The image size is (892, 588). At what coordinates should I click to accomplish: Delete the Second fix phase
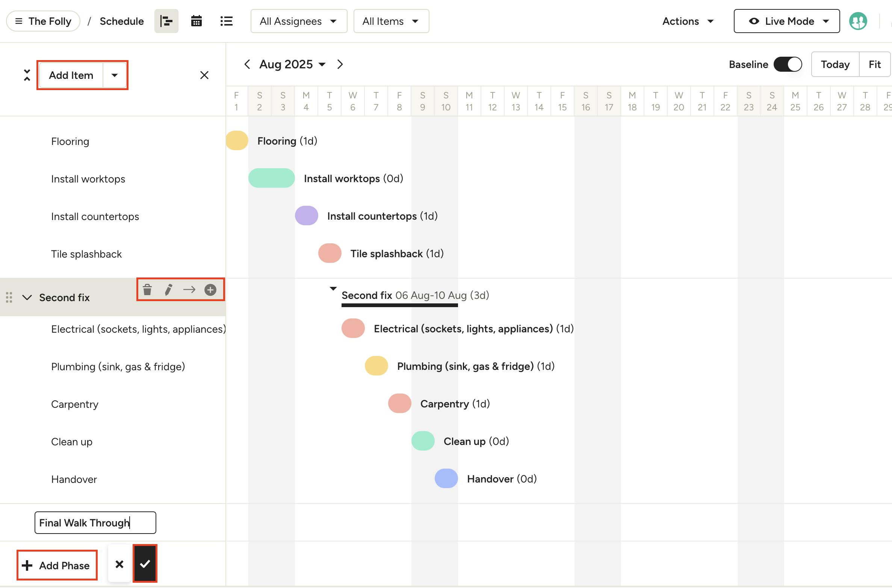coord(147,289)
